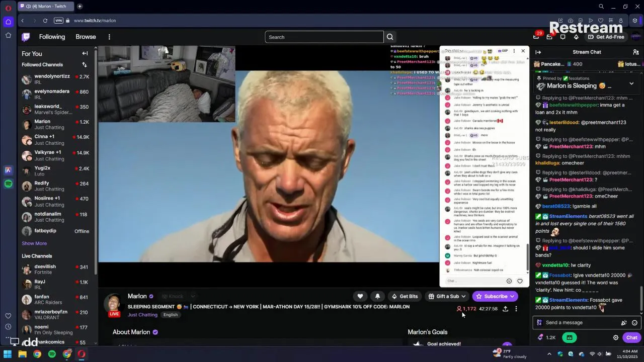Open Gift a Sub dropdown
The image size is (644, 362).
[446, 296]
